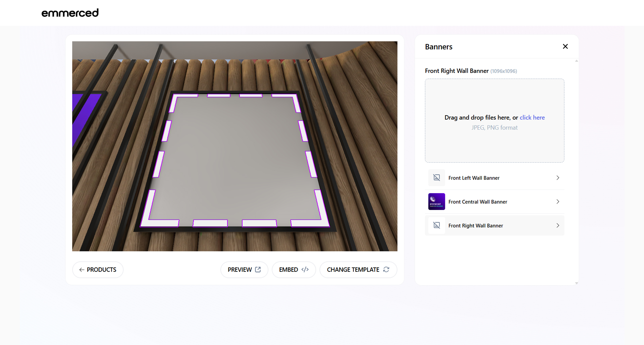The image size is (644, 345).
Task: Click the code brackets icon beside EMBED
Action: [305, 269]
